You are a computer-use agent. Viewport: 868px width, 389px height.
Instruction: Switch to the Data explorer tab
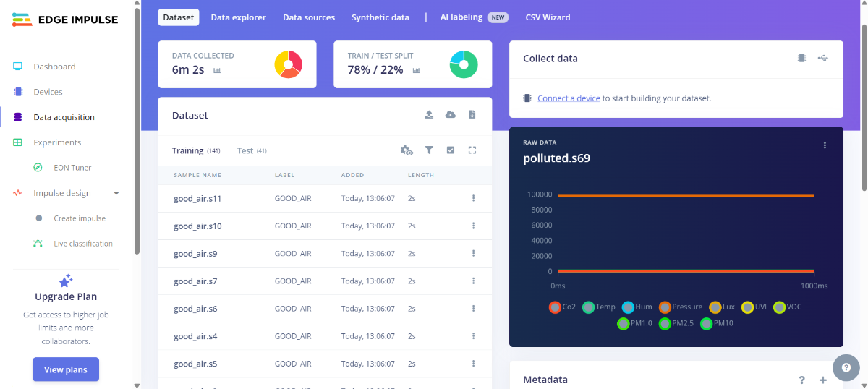click(x=238, y=17)
